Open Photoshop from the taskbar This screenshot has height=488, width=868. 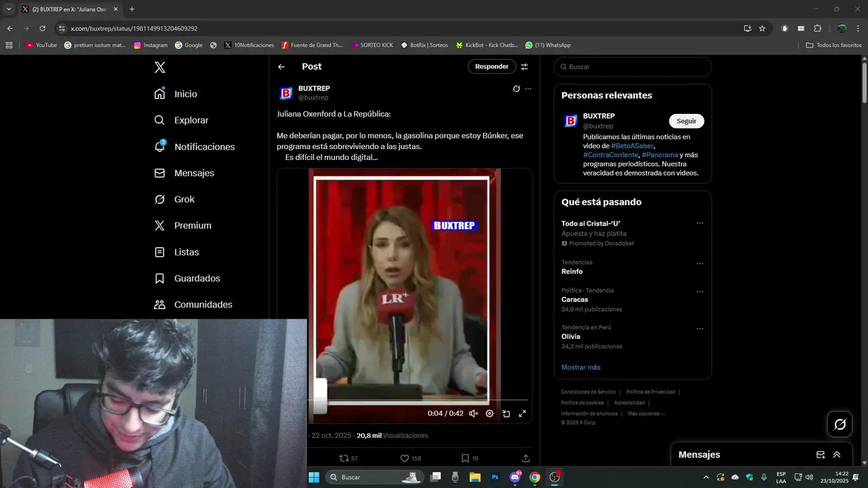tap(495, 477)
